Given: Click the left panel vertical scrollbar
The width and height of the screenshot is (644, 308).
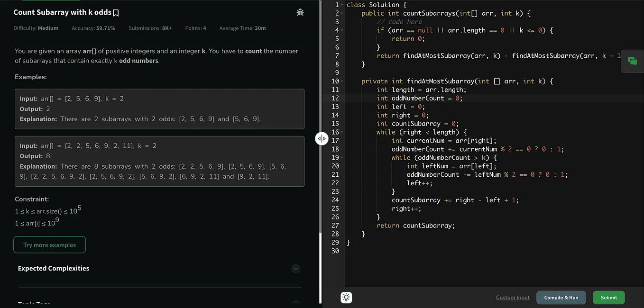Looking at the screenshot, I should 320,116.
